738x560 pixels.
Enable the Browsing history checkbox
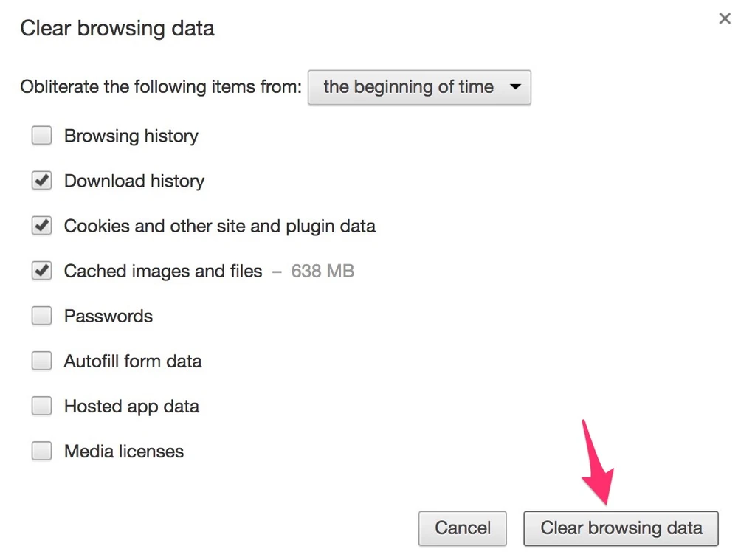[42, 136]
